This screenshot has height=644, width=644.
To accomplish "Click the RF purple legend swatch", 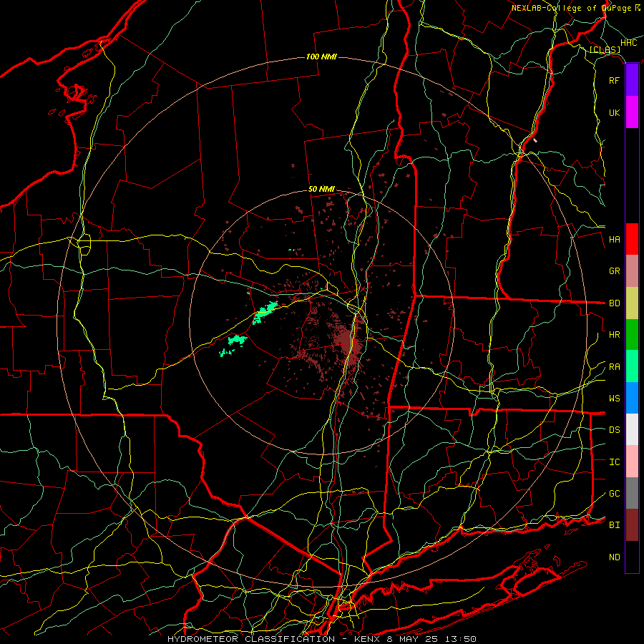I will tap(632, 80).
